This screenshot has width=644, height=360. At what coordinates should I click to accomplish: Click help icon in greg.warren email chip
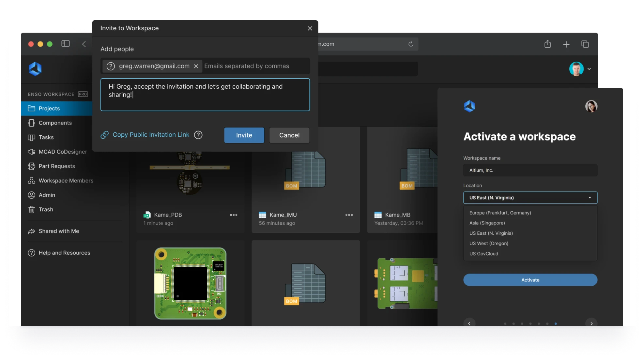tap(111, 66)
